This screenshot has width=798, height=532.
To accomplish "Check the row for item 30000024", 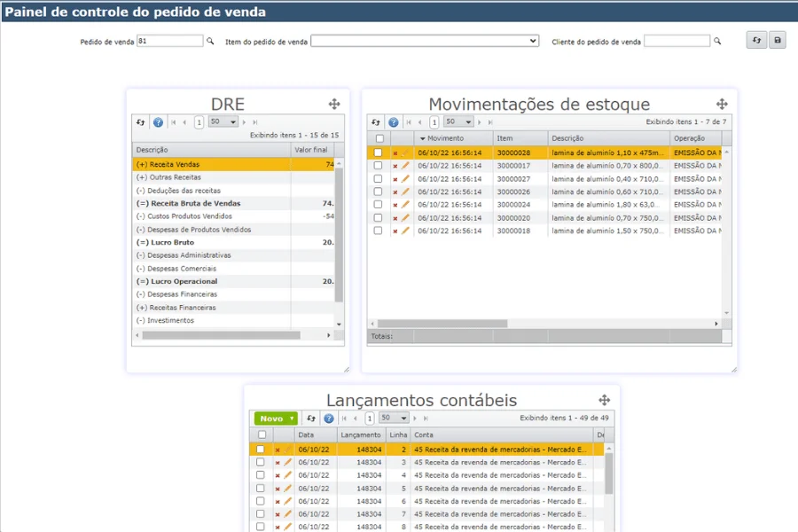I will click(378, 205).
